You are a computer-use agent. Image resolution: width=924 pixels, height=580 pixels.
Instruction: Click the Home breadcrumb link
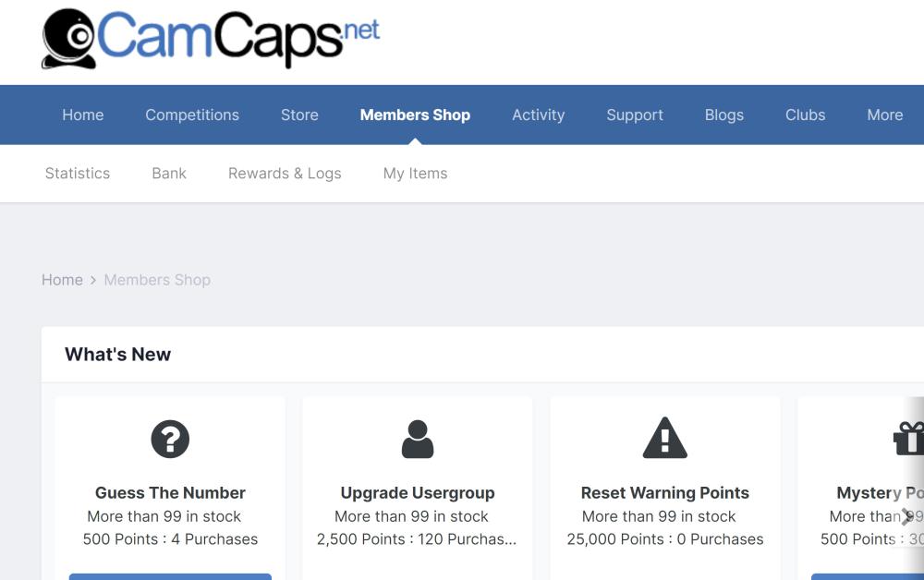pyautogui.click(x=62, y=280)
